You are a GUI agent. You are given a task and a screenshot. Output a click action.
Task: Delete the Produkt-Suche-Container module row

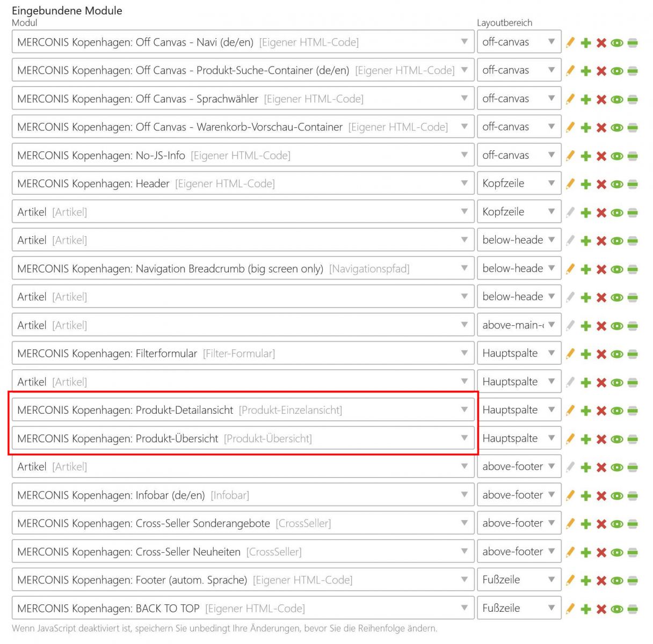[x=601, y=71]
